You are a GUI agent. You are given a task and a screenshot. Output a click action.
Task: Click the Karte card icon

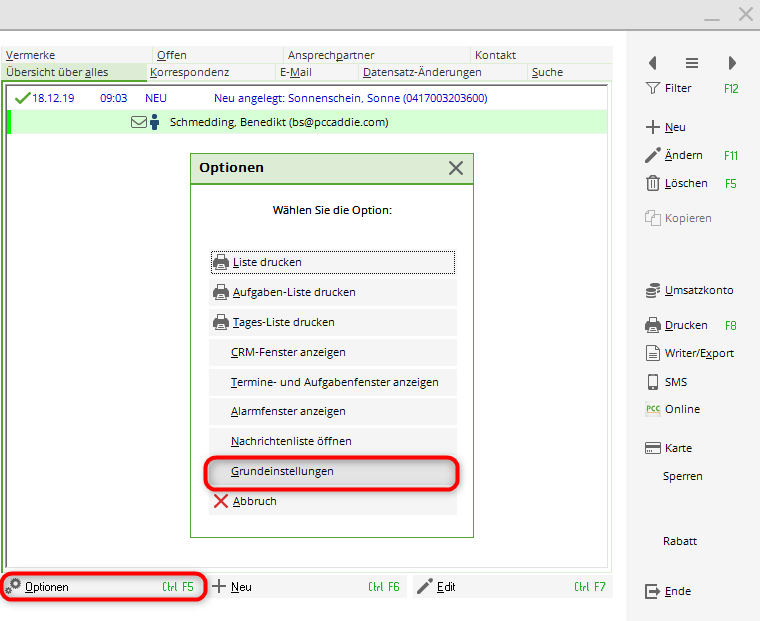point(653,448)
